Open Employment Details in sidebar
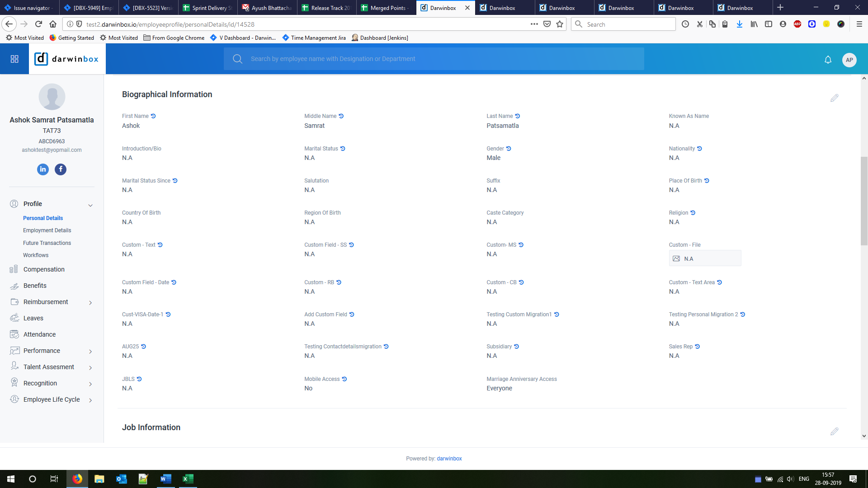The width and height of the screenshot is (868, 488). 47,230
